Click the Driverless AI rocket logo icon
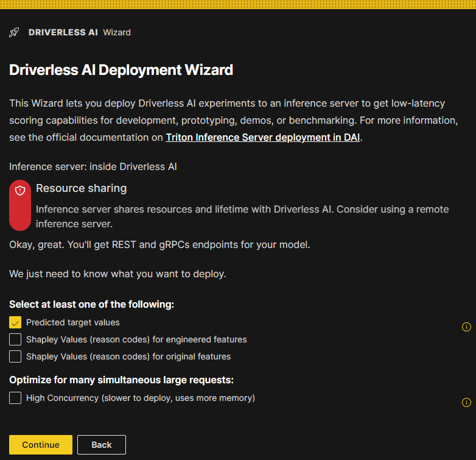 click(14, 32)
